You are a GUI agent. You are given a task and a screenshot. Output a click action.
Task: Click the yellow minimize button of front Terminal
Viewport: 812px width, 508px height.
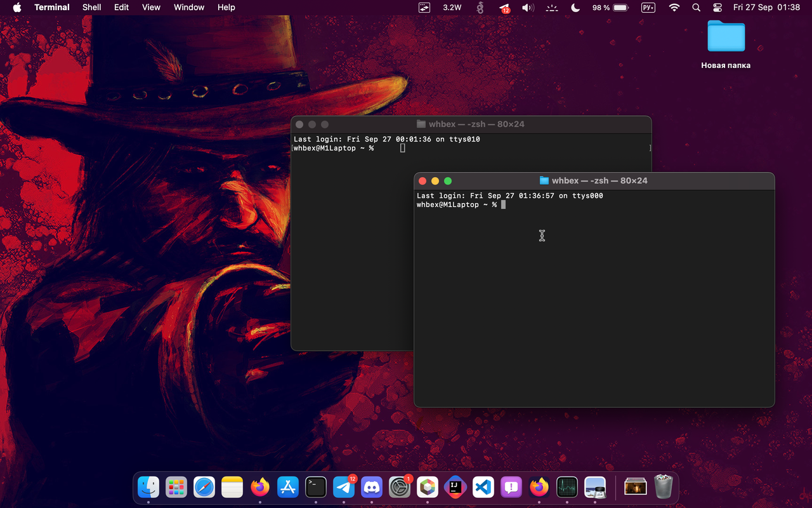(x=435, y=181)
